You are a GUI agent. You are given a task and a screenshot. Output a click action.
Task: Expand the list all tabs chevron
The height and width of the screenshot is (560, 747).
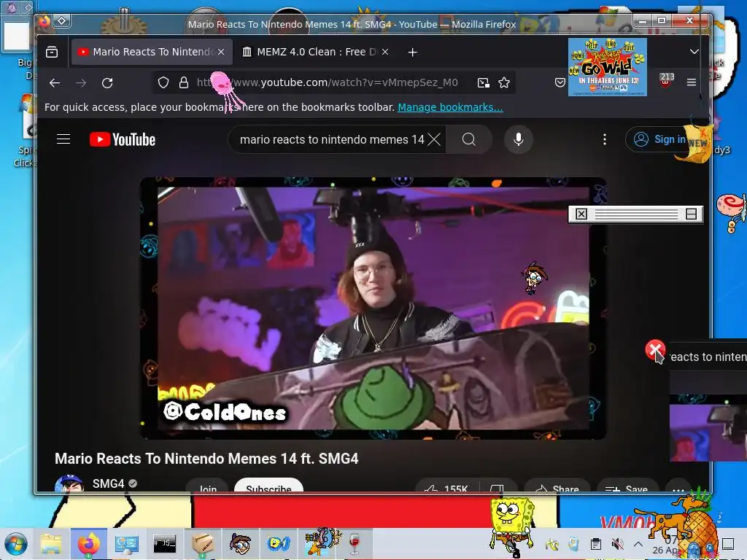[694, 52]
